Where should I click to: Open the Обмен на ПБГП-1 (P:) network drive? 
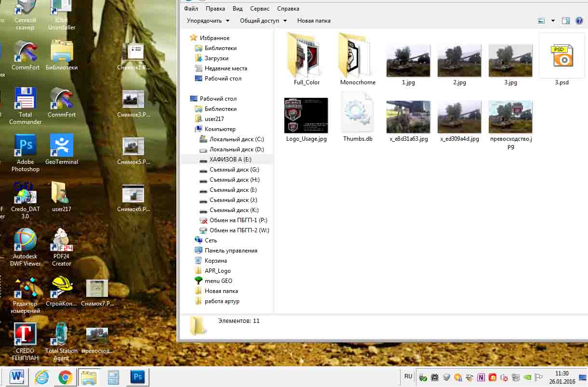click(238, 220)
